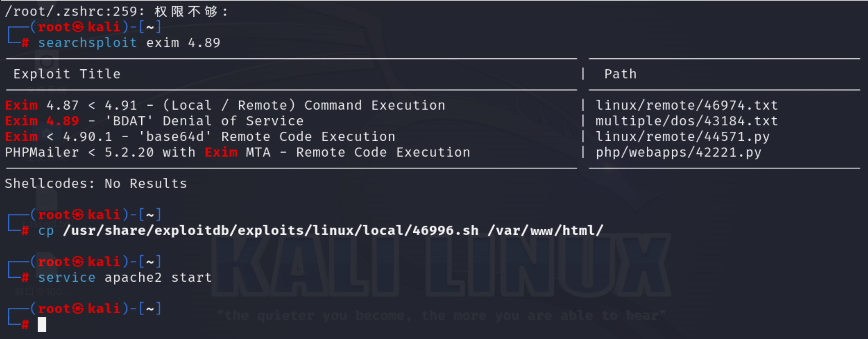
Task: Click the Exploit Title column header
Action: coord(67,74)
